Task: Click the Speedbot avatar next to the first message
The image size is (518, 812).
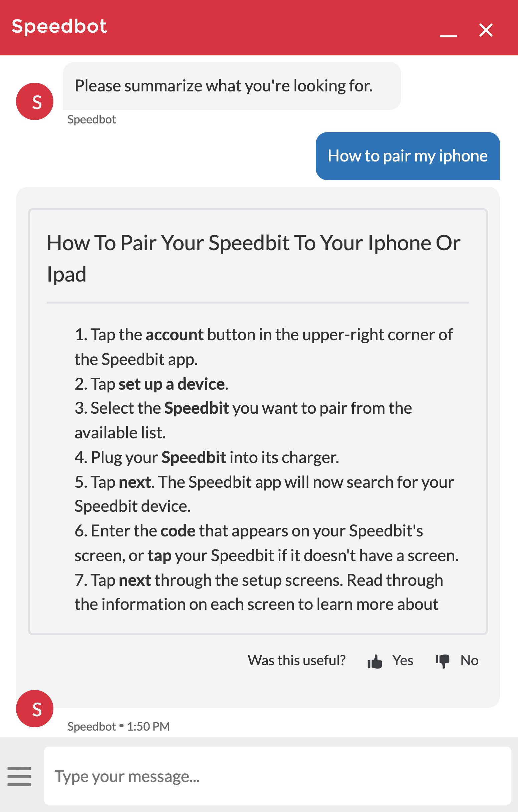Action: (34, 101)
